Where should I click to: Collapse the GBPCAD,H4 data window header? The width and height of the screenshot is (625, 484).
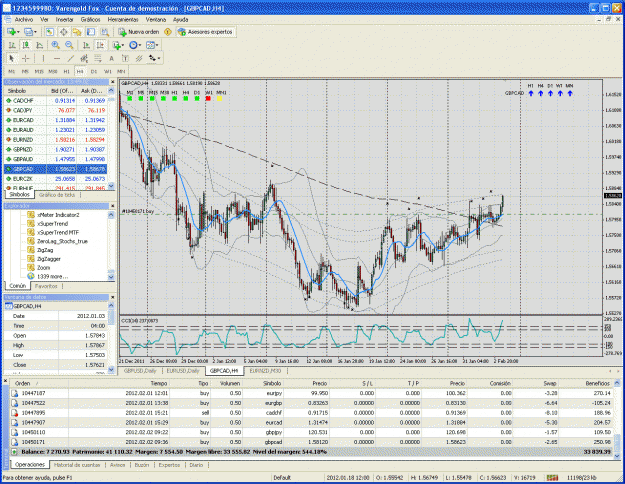click(56, 306)
